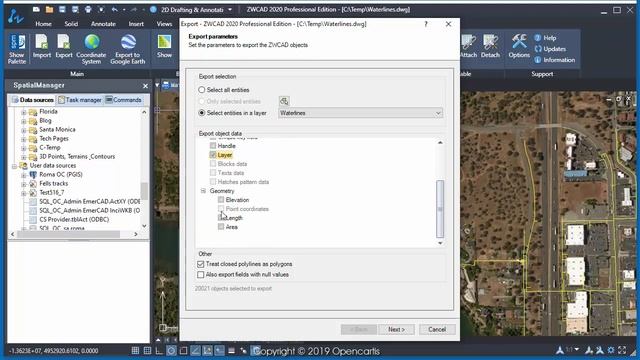Click the SpatialManager tree horizontal scrollbar

(x=68, y=234)
